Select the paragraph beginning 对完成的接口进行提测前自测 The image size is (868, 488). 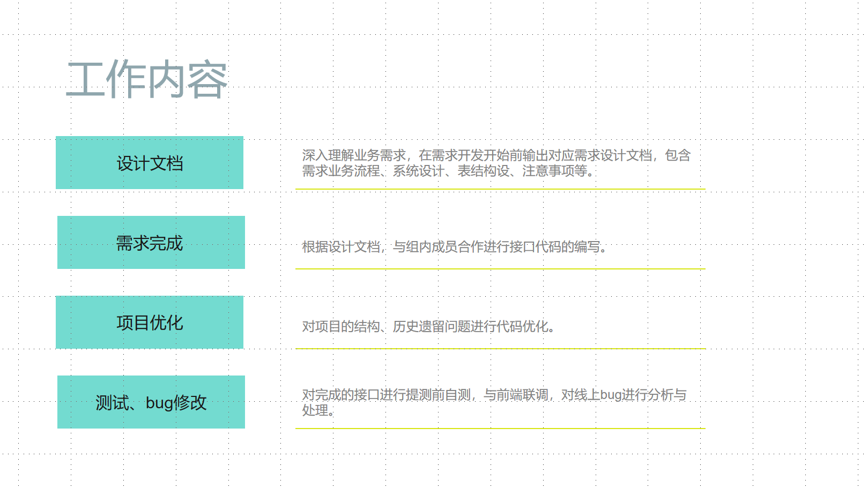(x=494, y=403)
